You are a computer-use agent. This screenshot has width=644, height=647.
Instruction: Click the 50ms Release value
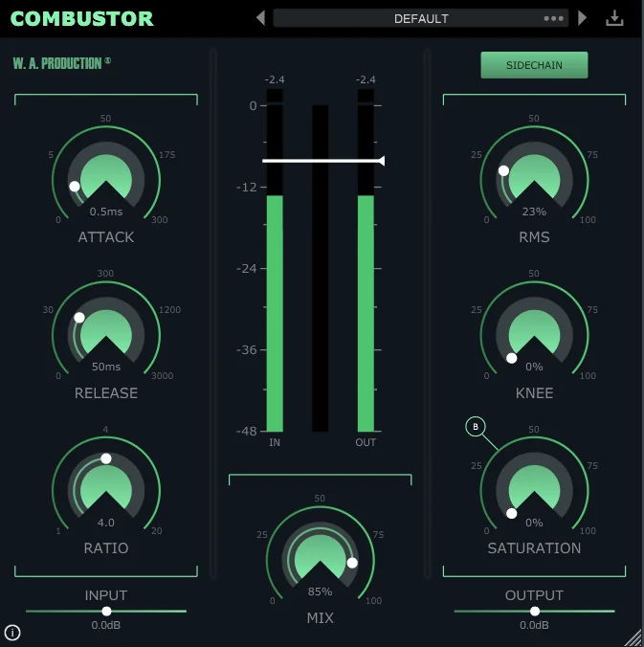coord(106,367)
